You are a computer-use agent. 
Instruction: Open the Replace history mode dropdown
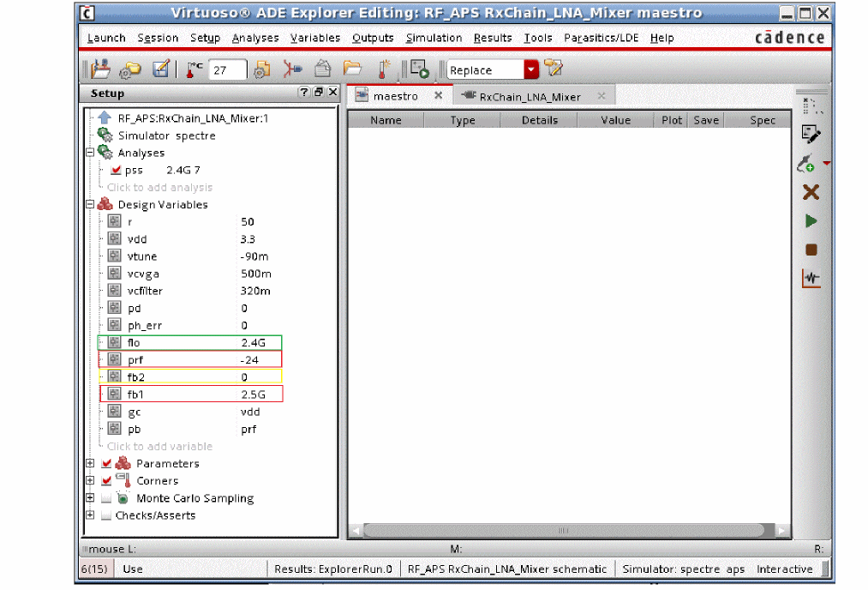click(531, 70)
